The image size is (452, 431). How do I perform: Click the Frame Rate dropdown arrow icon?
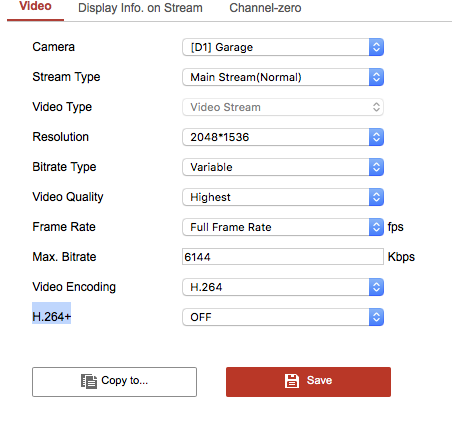click(376, 227)
